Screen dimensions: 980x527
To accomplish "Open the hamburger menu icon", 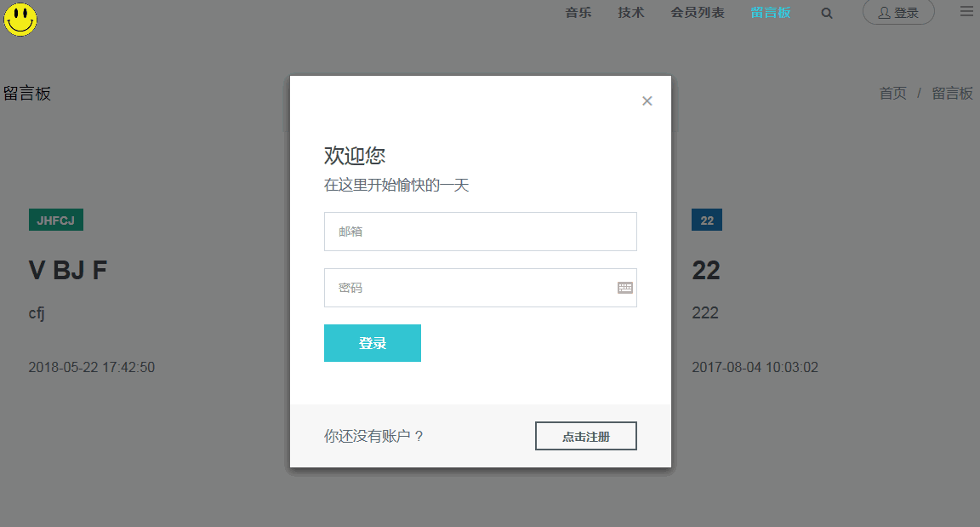I will [x=966, y=10].
